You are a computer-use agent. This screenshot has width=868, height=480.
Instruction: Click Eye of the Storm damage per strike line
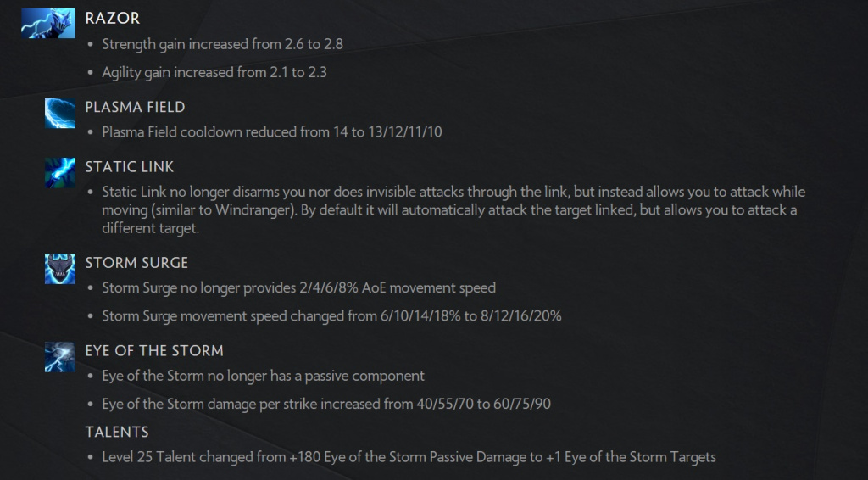tap(326, 404)
